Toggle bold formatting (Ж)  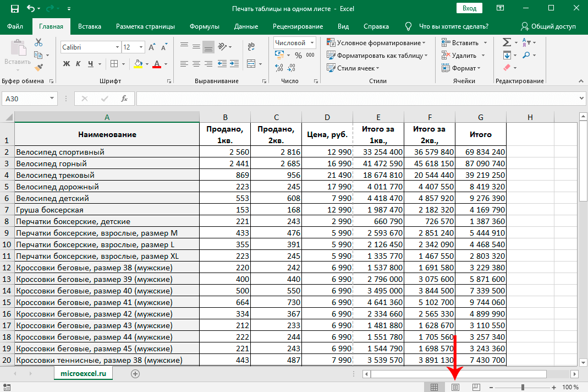click(67, 63)
